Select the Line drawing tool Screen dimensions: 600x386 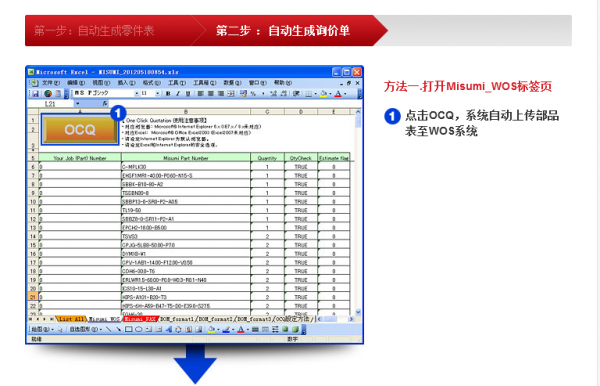(109, 329)
